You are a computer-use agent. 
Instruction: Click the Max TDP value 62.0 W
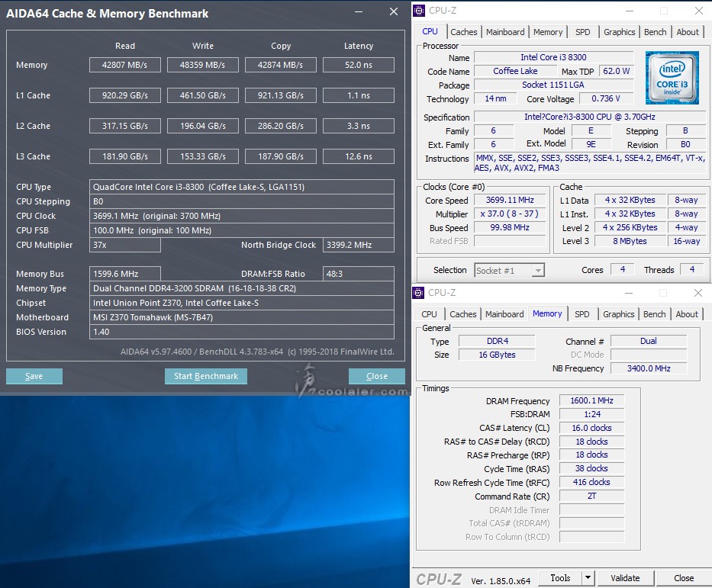click(x=616, y=71)
